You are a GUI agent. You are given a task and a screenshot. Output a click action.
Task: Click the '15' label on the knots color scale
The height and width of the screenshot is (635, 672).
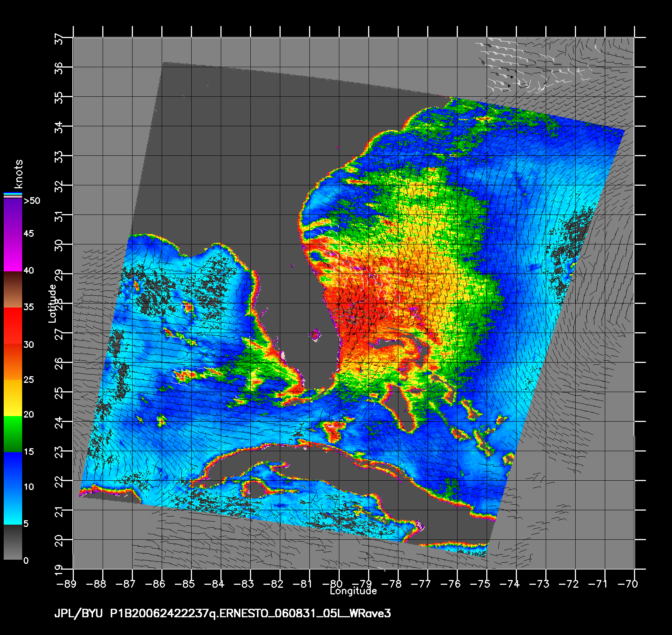(x=29, y=452)
